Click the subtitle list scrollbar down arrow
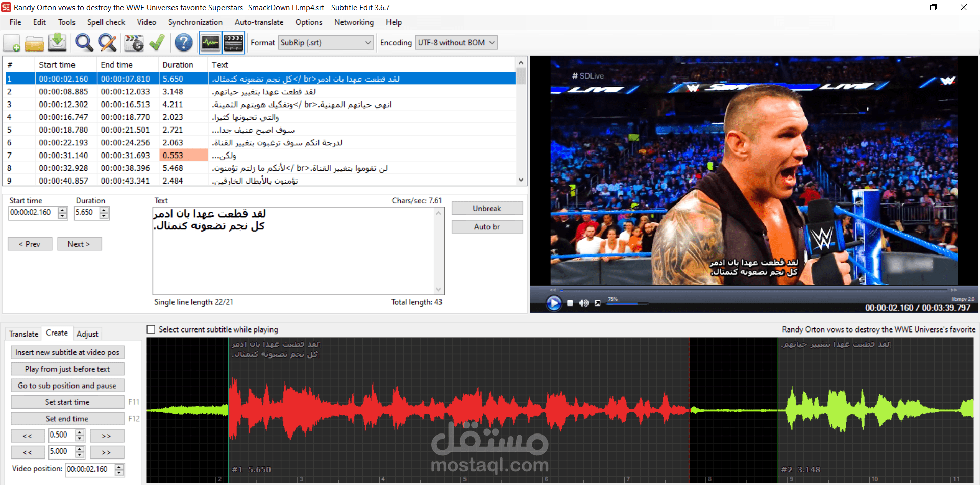980x485 pixels. point(521,180)
